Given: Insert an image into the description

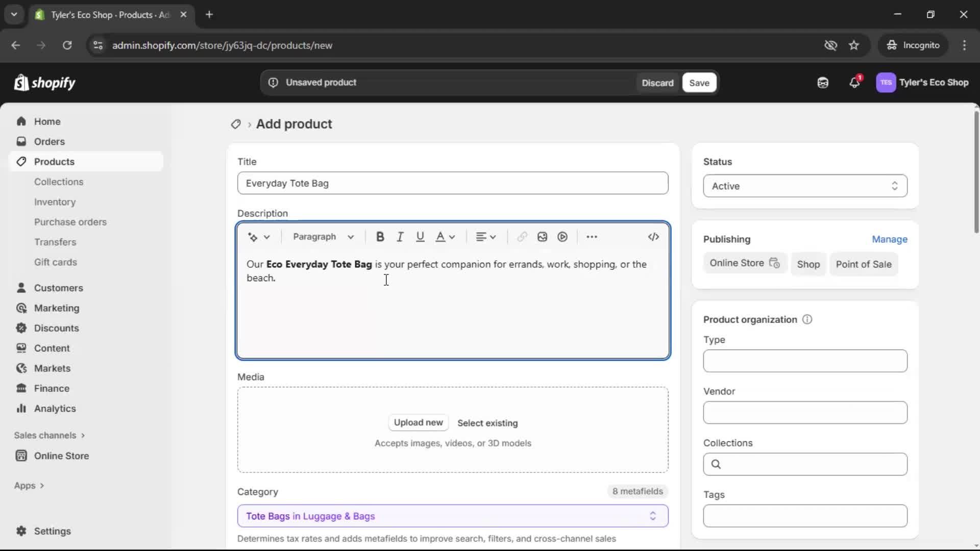Looking at the screenshot, I should click(542, 237).
